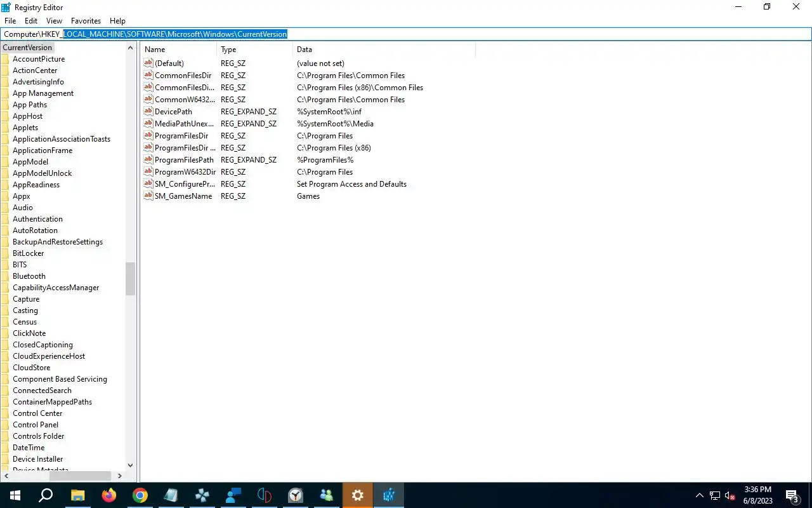Image resolution: width=812 pixels, height=508 pixels.
Task: Select the ClosedCaptioning key
Action: (43, 345)
